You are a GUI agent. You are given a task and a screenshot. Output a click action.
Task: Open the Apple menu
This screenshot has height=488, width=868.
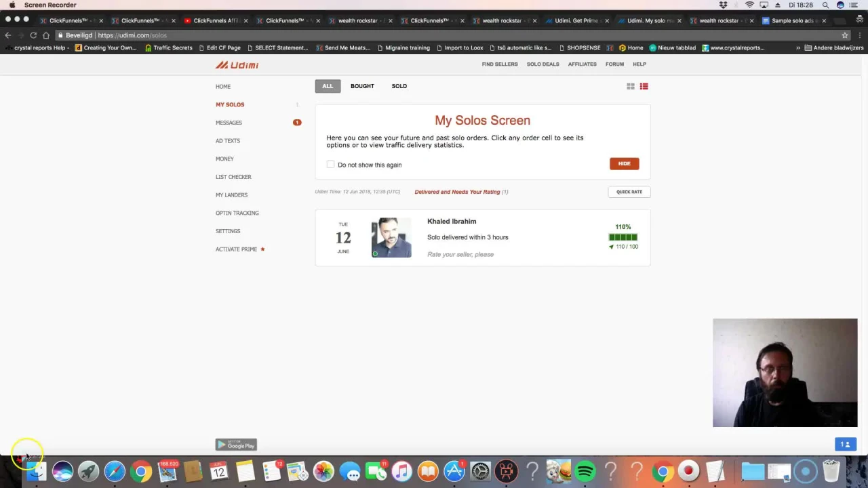point(12,5)
